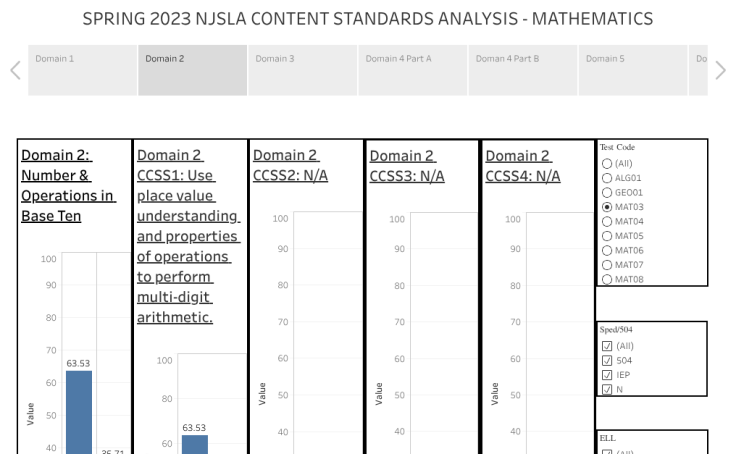Uncheck the 504 checkbox
Viewport: 736px width, 454px height.
[607, 361]
